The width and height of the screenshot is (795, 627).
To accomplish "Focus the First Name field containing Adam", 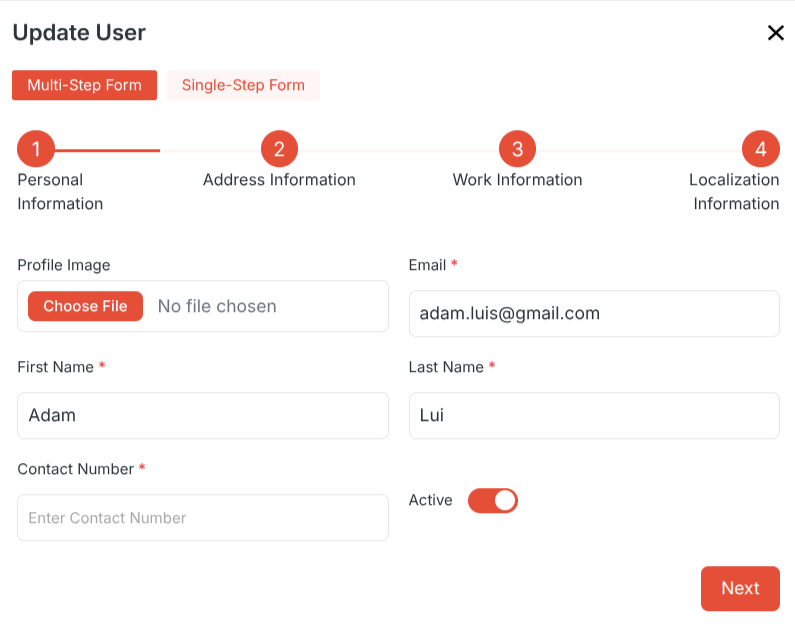I will [x=203, y=416].
